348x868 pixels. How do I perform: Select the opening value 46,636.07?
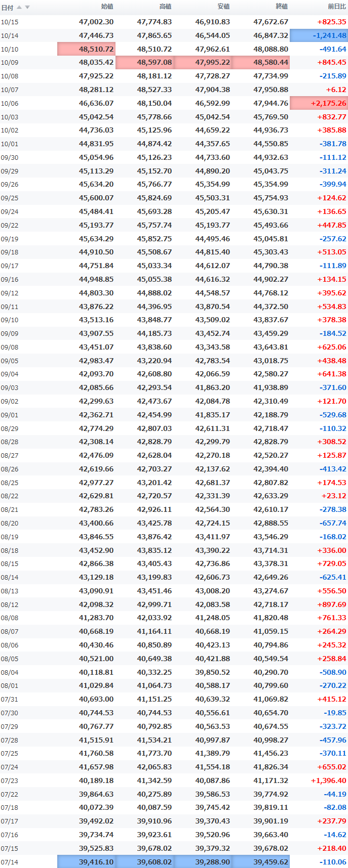(96, 103)
